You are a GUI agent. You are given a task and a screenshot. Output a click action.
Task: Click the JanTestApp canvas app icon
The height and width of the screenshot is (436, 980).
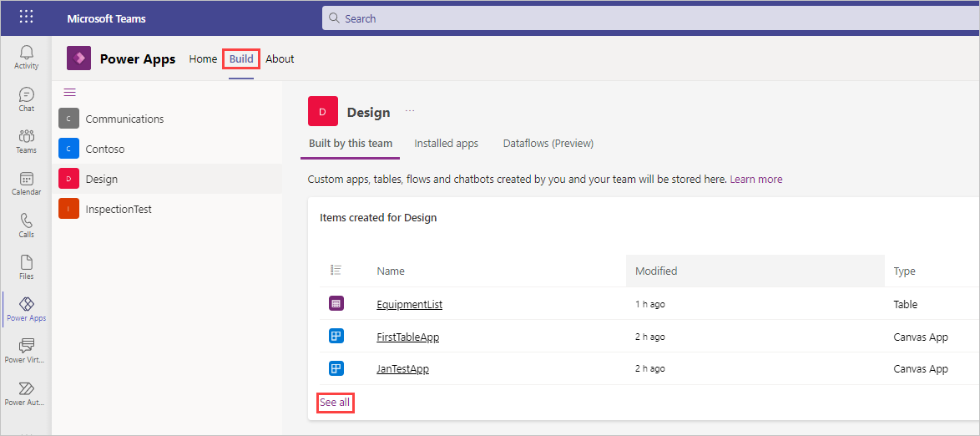click(336, 368)
